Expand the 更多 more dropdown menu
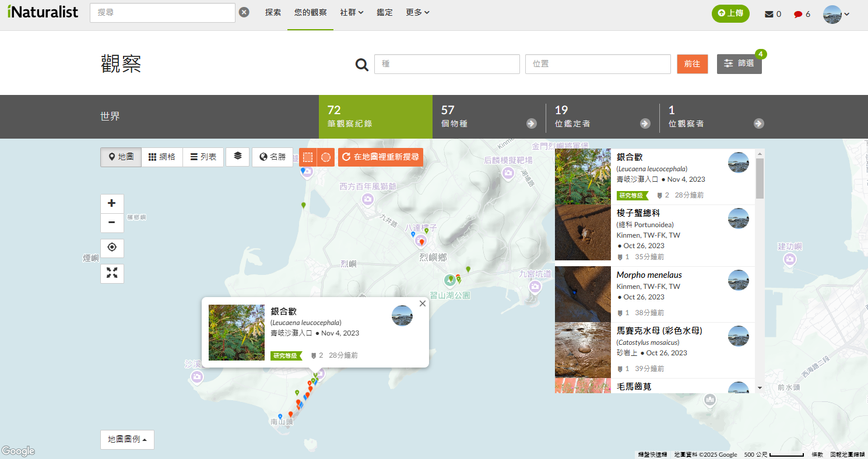The width and height of the screenshot is (868, 459). 417,12
